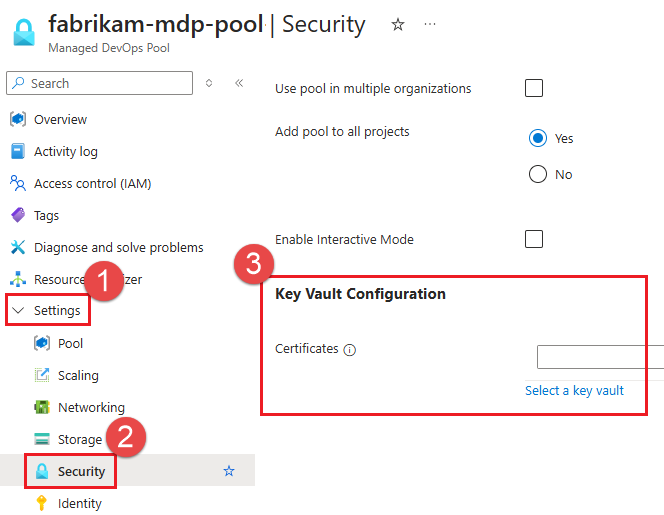This screenshot has width=664, height=515.
Task: Click into the sidebar Search box
Action: pyautogui.click(x=100, y=83)
